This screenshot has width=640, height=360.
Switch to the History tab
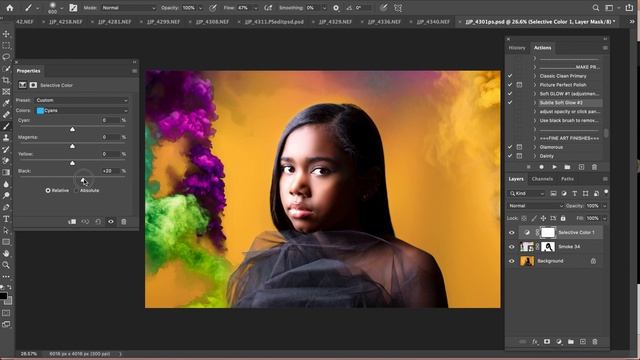tap(517, 48)
